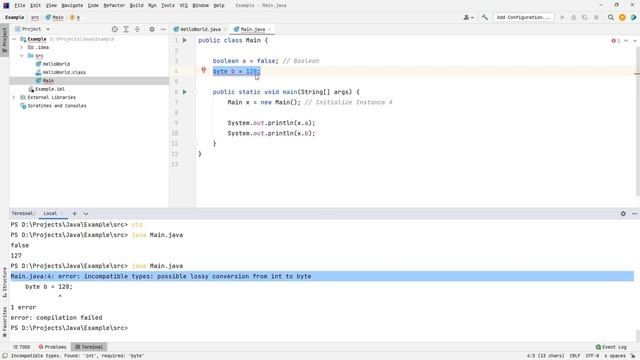This screenshot has height=360, width=640.
Task: Close the HelloWorld.java editor tab
Action: pyautogui.click(x=224, y=29)
